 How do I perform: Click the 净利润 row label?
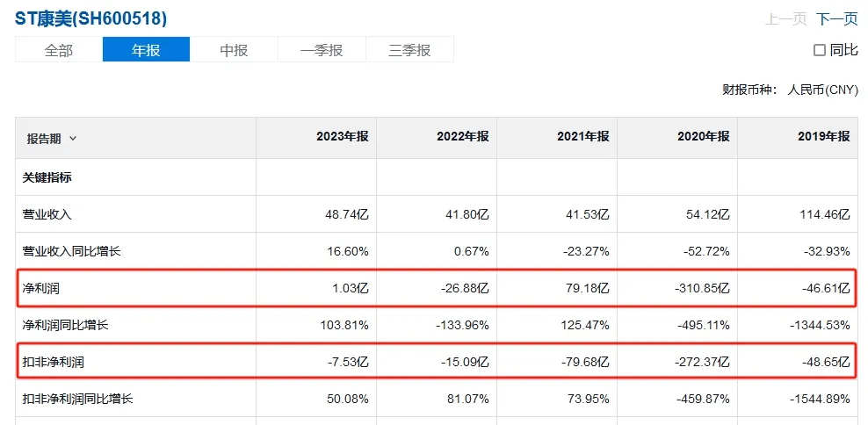[x=41, y=288]
